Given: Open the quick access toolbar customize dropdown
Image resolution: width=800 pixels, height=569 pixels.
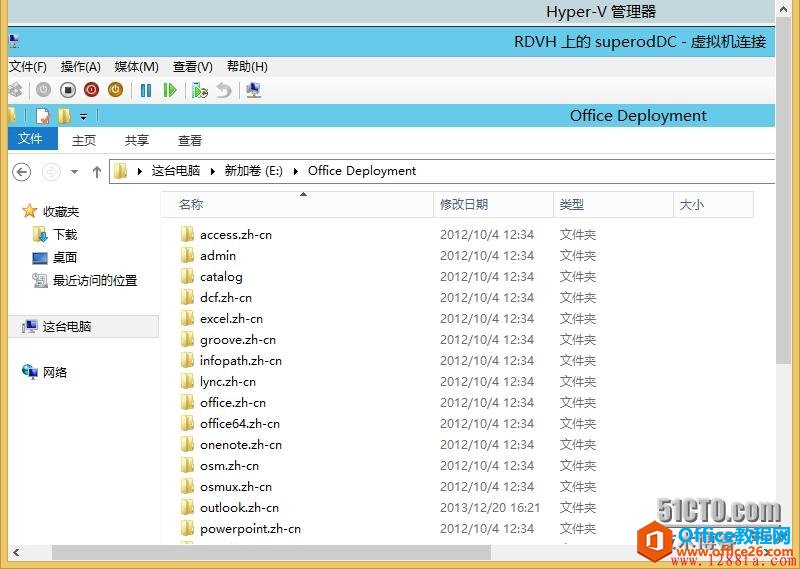Looking at the screenshot, I should 83,117.
